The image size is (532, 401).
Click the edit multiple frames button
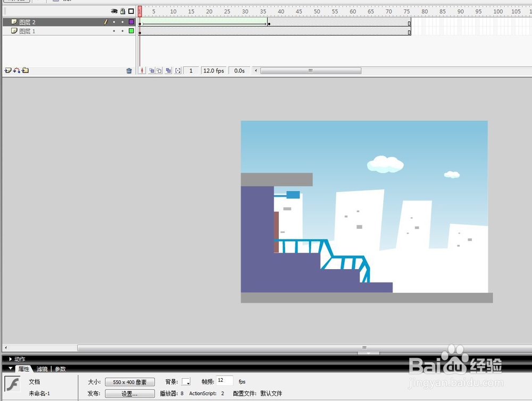(x=168, y=71)
